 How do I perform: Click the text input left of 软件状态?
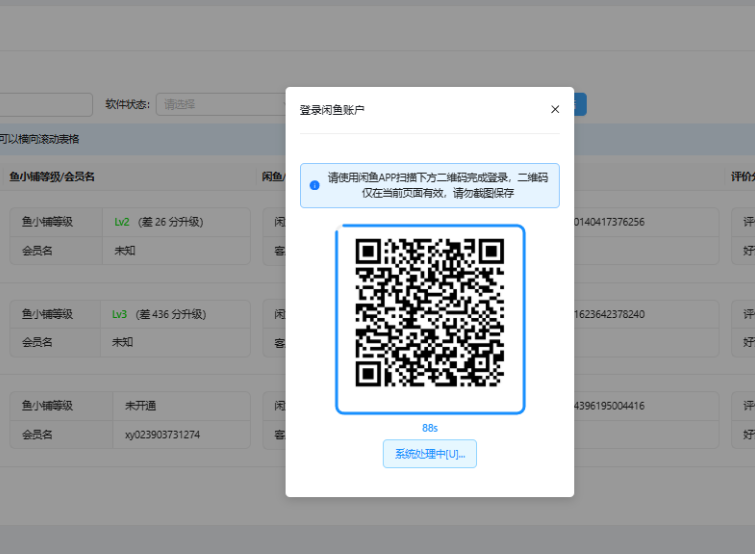coord(46,104)
